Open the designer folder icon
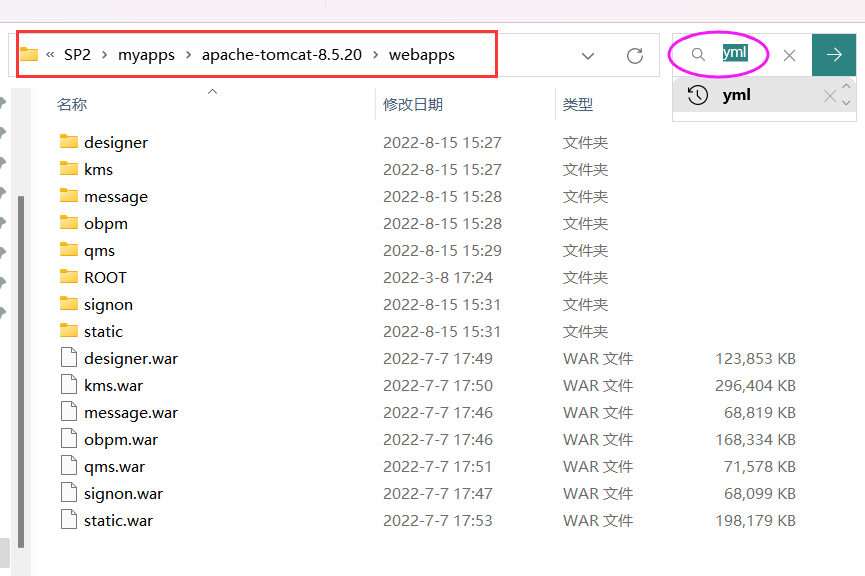This screenshot has width=865, height=576. tap(69, 142)
